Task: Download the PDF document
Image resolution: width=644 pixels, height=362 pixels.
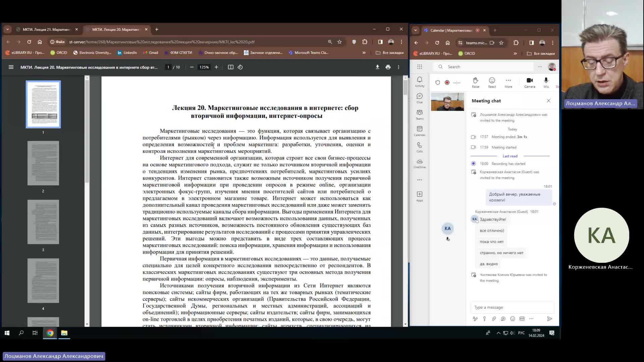Action: tap(377, 67)
